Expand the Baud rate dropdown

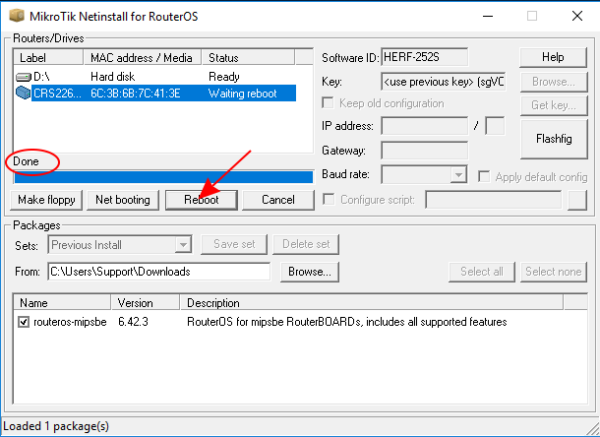(458, 175)
